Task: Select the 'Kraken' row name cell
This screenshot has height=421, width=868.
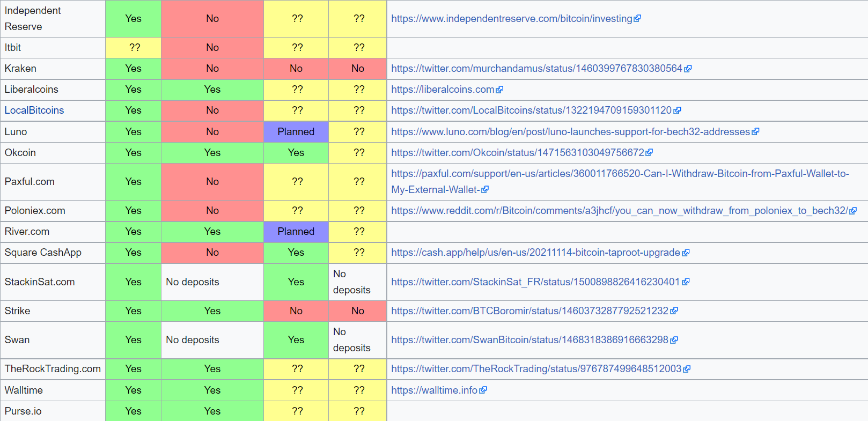Action: [x=53, y=69]
